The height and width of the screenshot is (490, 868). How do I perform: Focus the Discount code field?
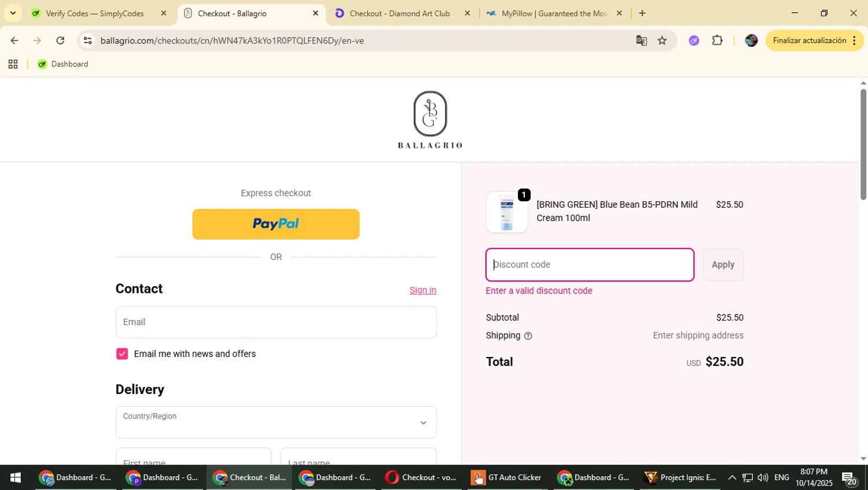pos(590,265)
